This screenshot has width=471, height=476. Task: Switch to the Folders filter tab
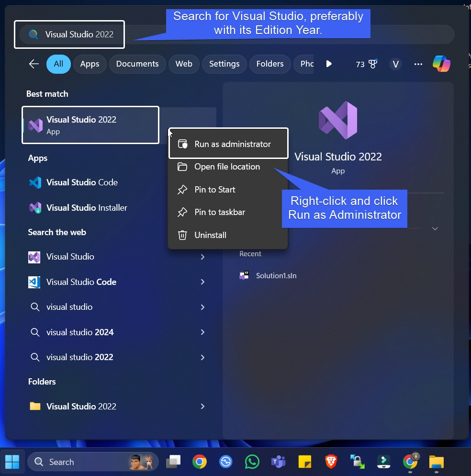(270, 64)
